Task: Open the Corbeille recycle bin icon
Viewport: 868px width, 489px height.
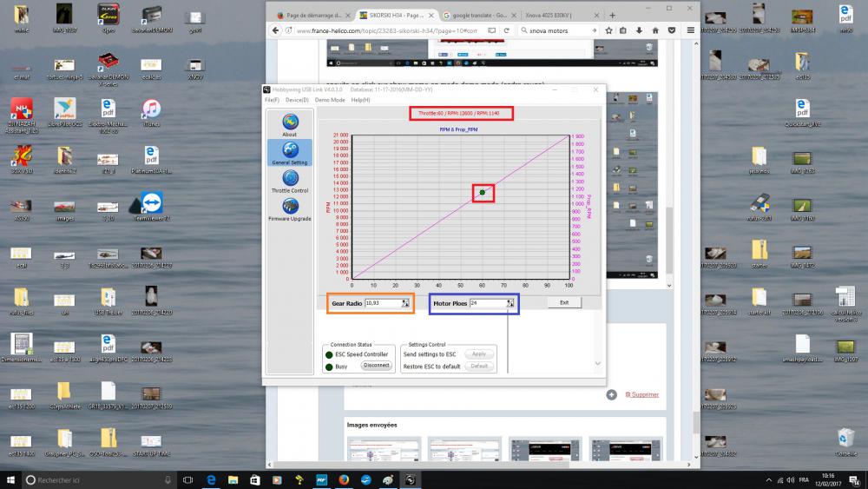Action: (x=845, y=442)
